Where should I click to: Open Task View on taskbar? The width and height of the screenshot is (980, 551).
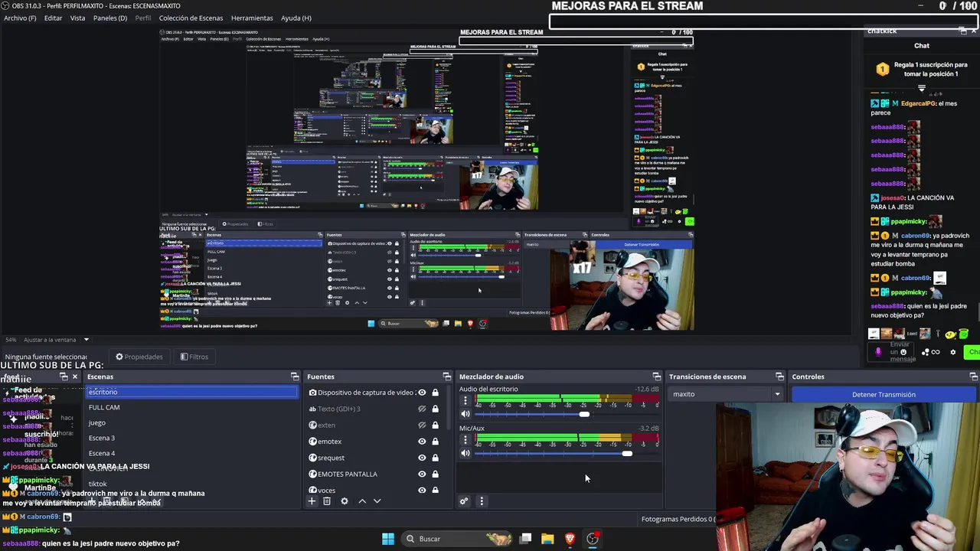click(525, 539)
